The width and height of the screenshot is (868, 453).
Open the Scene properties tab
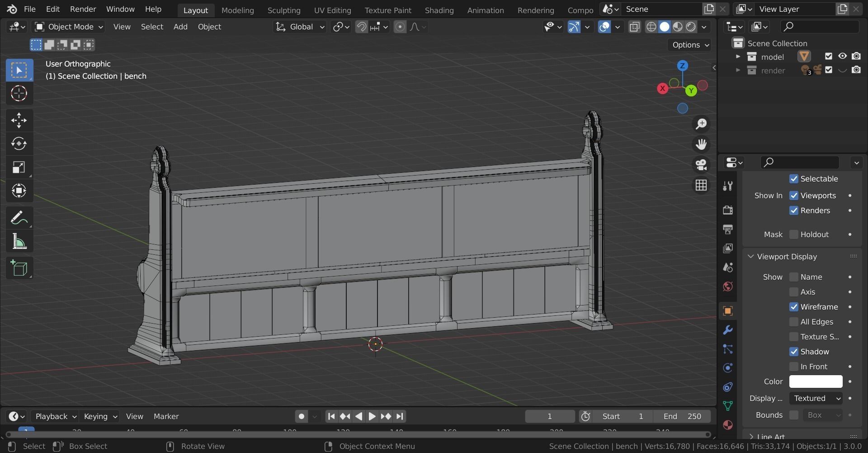pos(728,267)
